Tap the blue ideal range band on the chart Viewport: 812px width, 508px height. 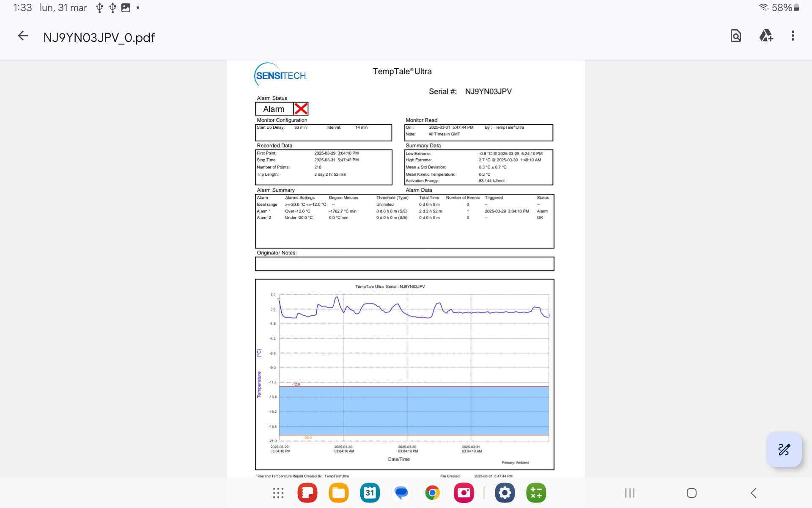(x=414, y=411)
